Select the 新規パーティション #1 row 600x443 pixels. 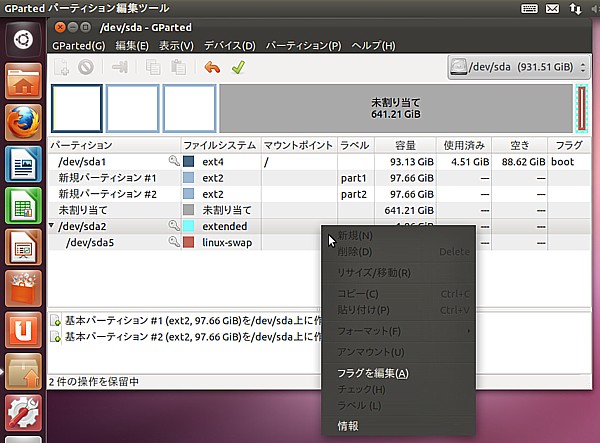320,178
